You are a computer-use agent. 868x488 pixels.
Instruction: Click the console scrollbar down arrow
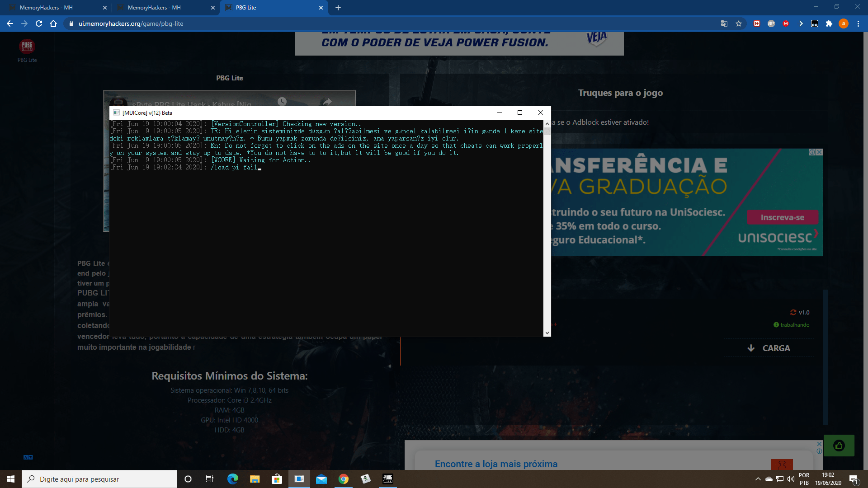(x=547, y=333)
